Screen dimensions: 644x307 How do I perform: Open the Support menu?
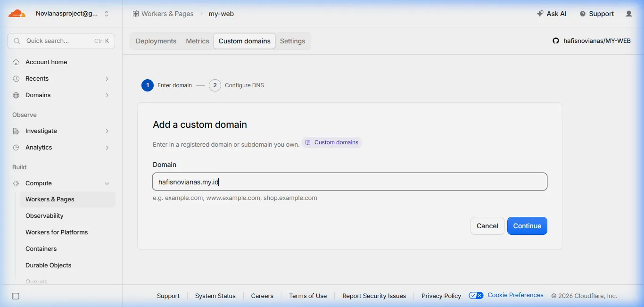(597, 14)
